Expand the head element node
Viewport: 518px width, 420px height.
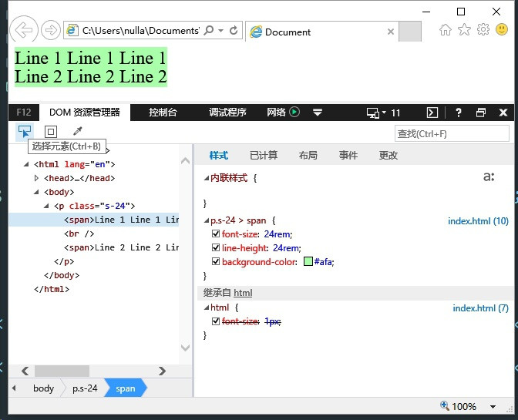coord(36,178)
